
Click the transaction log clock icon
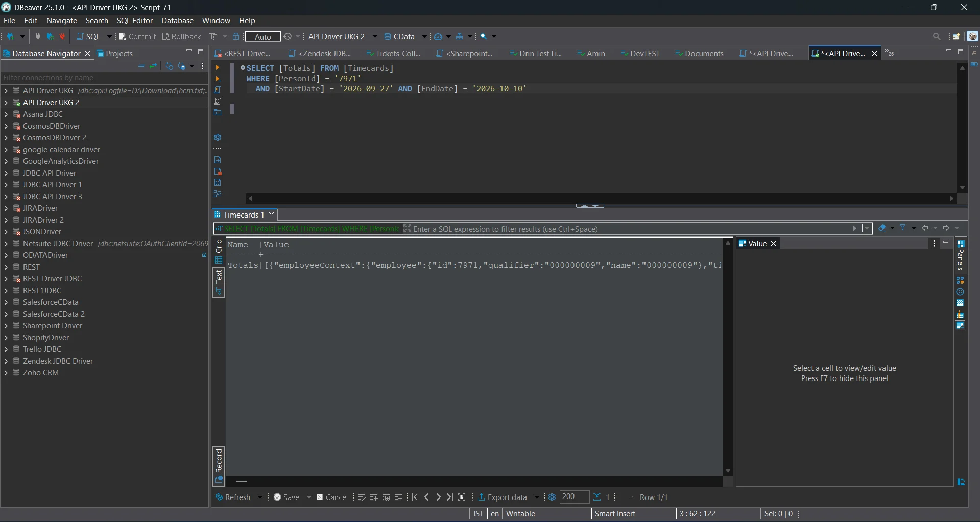point(288,36)
